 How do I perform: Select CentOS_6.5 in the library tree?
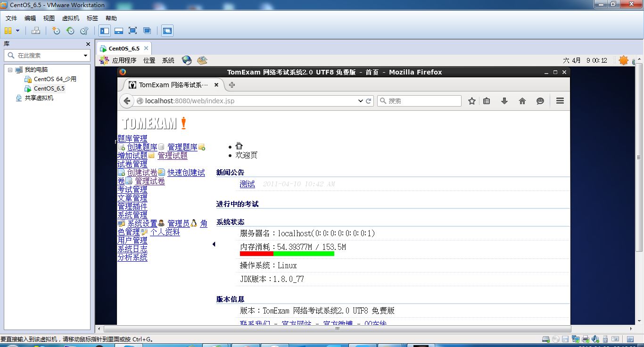coord(49,89)
